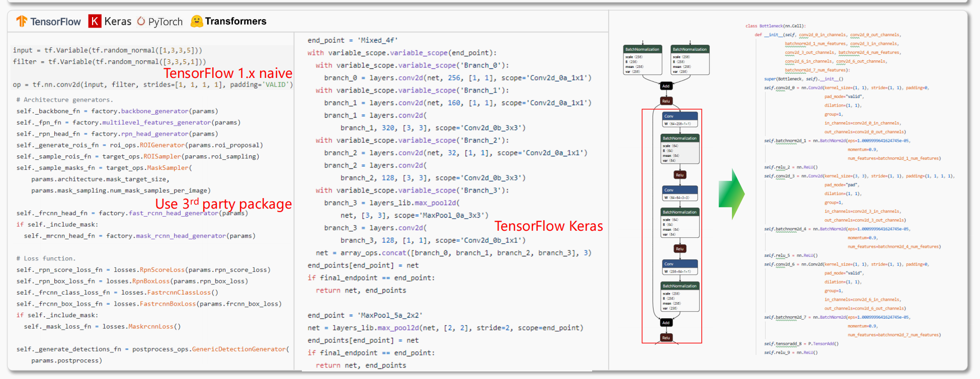Click the 'self._rpn_head_fn' code line
Image resolution: width=980 pixels, height=379 pixels.
(117, 134)
